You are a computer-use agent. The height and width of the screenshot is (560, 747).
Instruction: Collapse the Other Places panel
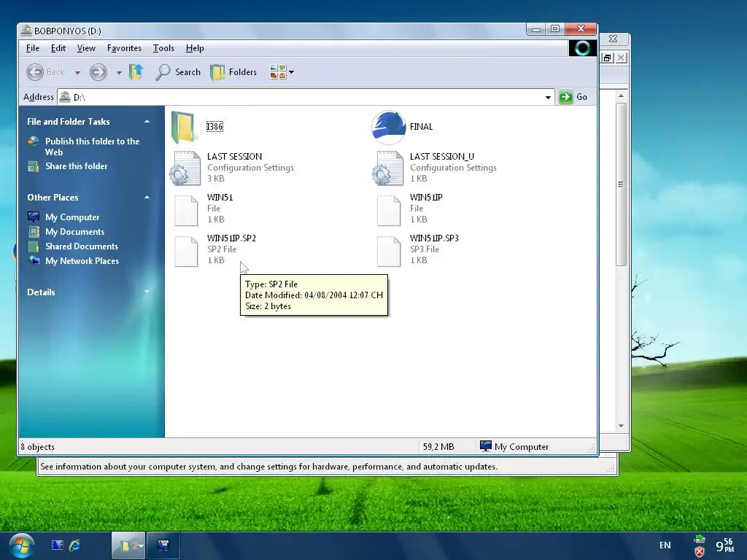[147, 197]
